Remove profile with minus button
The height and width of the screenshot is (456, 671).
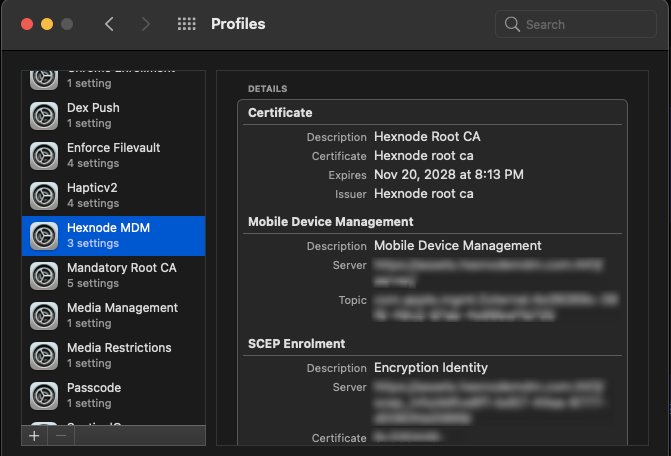pos(61,436)
